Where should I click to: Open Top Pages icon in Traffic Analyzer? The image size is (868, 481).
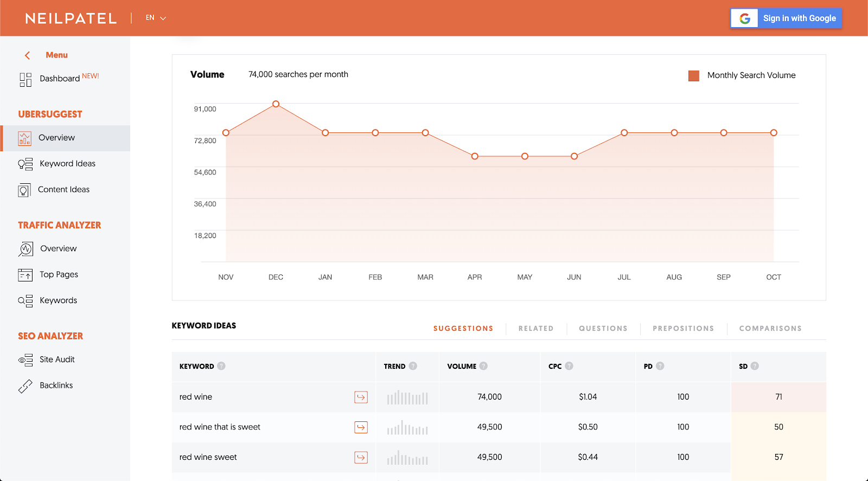(x=25, y=275)
